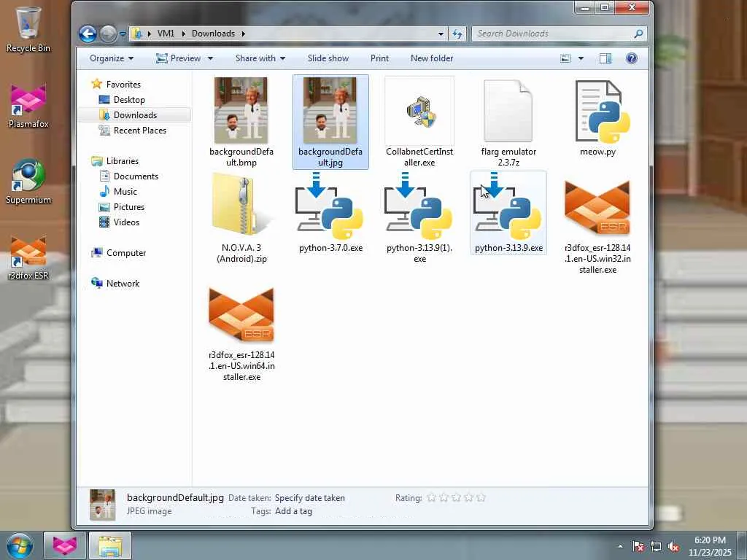The height and width of the screenshot is (560, 747).
Task: Change the view with the view icon
Action: coord(565,58)
